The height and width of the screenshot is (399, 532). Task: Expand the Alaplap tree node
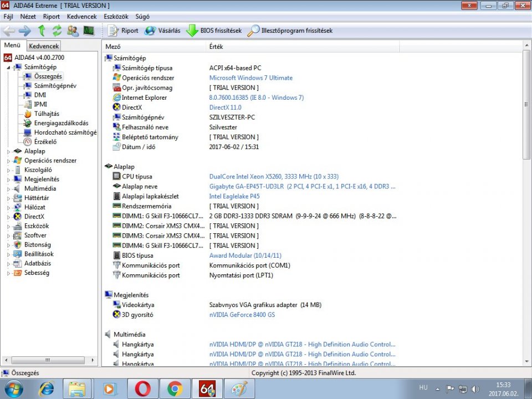pos(8,152)
